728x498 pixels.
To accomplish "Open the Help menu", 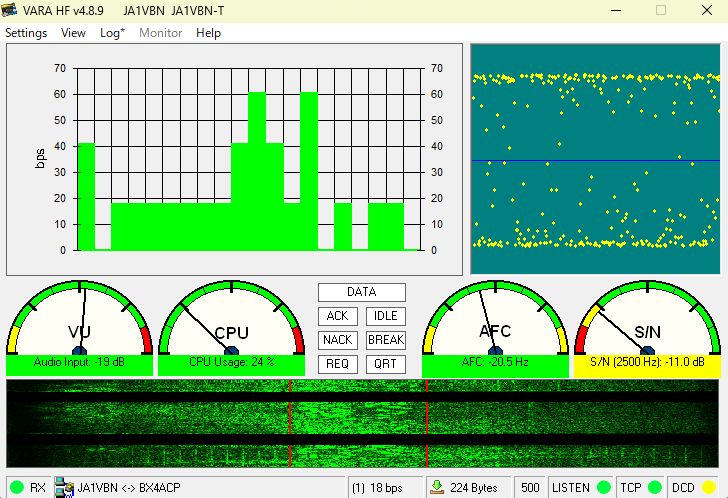I will [208, 33].
